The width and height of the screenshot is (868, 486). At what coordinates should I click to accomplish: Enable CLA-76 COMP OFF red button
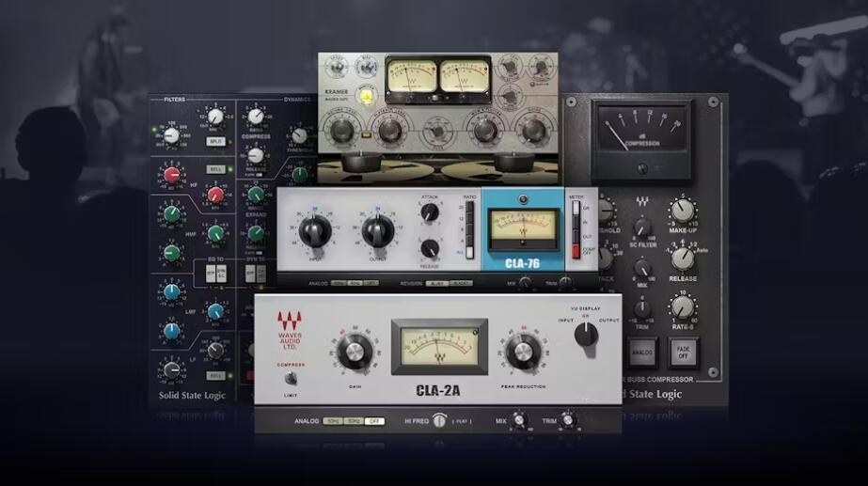(x=576, y=251)
